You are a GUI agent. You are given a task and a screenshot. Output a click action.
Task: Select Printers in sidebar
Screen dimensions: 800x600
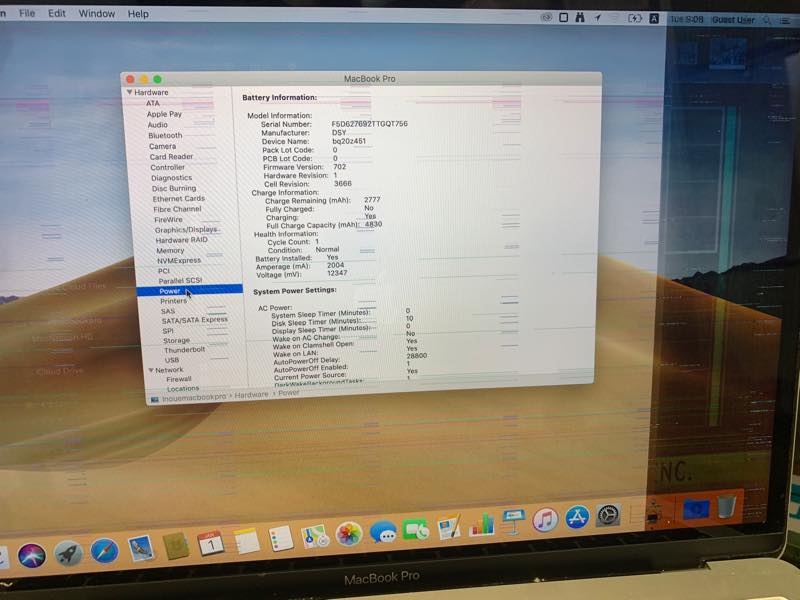click(173, 301)
